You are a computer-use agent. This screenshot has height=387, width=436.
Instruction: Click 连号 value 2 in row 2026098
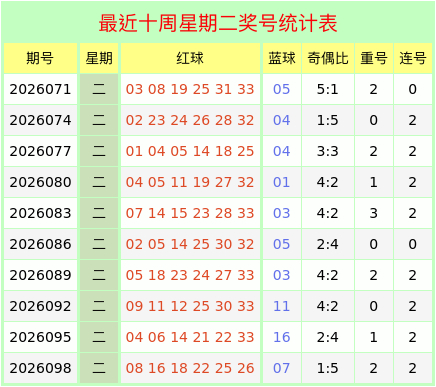(413, 368)
